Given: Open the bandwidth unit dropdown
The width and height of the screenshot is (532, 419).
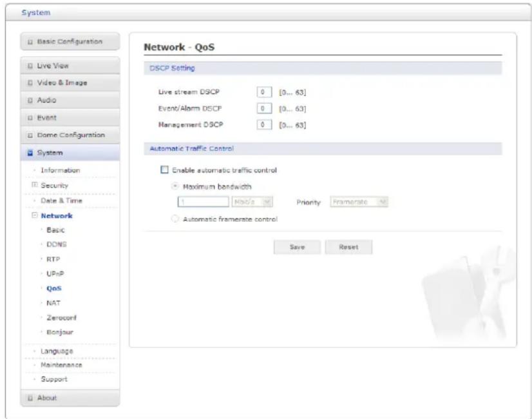Looking at the screenshot, I should [x=252, y=202].
